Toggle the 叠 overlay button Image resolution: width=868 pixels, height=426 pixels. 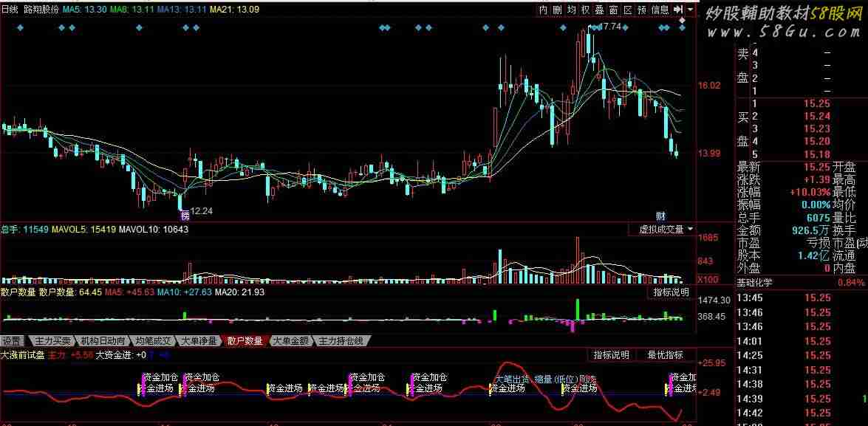click(600, 10)
